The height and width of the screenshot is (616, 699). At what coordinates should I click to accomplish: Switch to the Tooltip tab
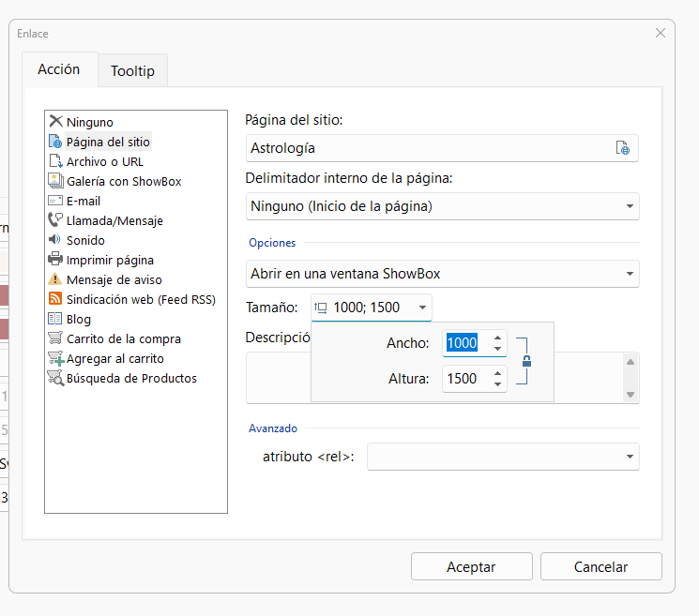pos(132,70)
